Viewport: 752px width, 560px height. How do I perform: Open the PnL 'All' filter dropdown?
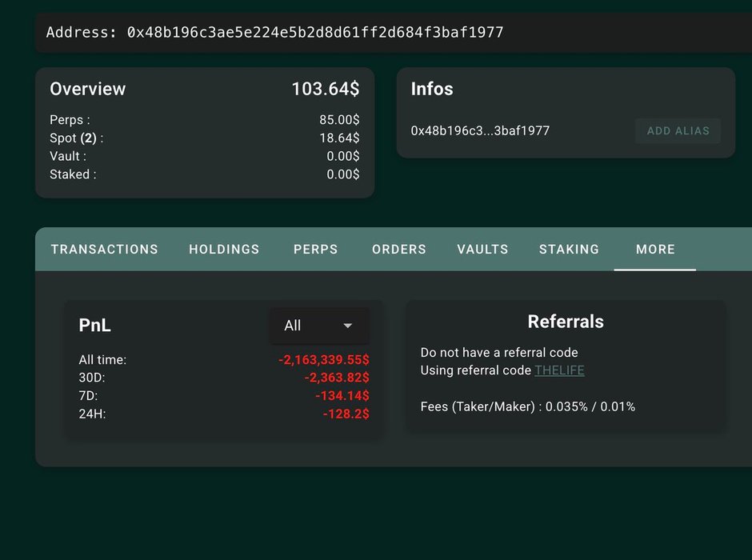(x=318, y=326)
